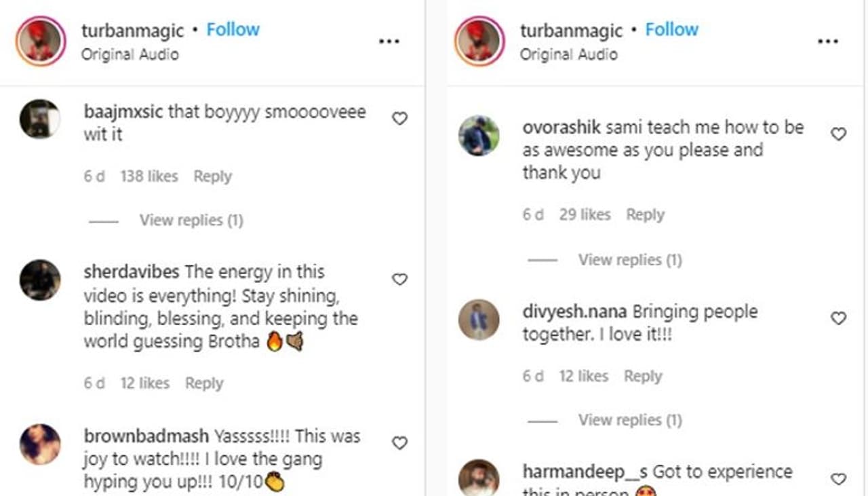The width and height of the screenshot is (868, 496).
Task: Heart the harmandeep__s comment
Action: pyautogui.click(x=839, y=479)
